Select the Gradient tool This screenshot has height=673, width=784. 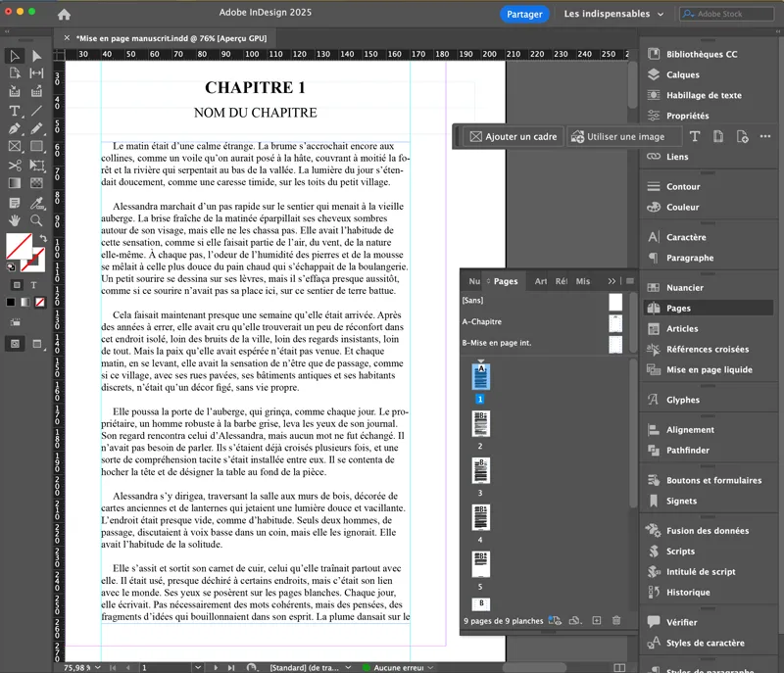coord(15,182)
